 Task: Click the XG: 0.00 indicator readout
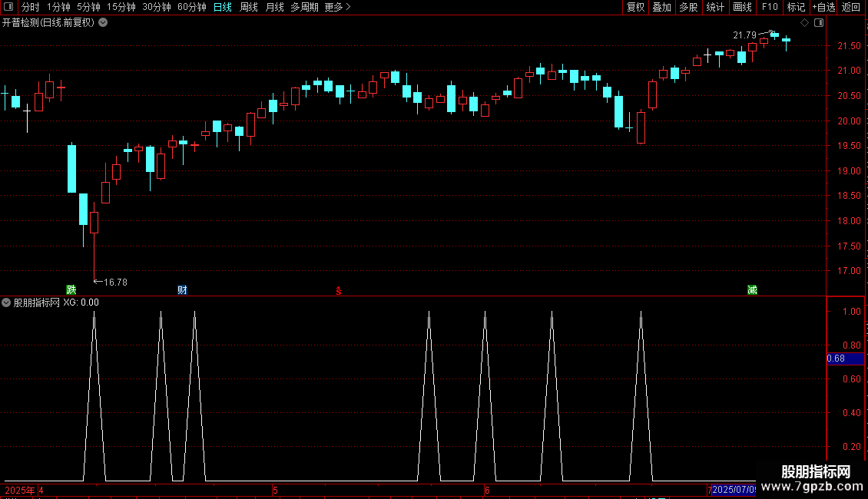click(x=81, y=302)
